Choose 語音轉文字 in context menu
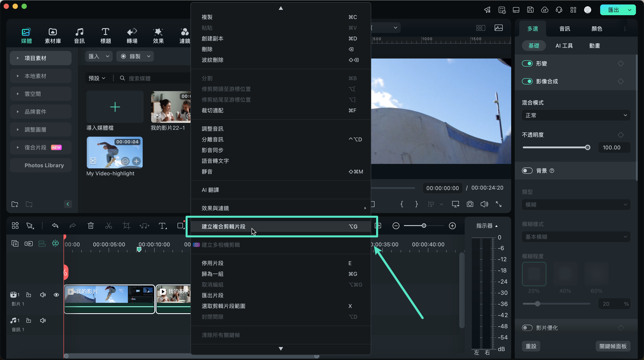Screen dimensions: 644x360 pos(280,161)
